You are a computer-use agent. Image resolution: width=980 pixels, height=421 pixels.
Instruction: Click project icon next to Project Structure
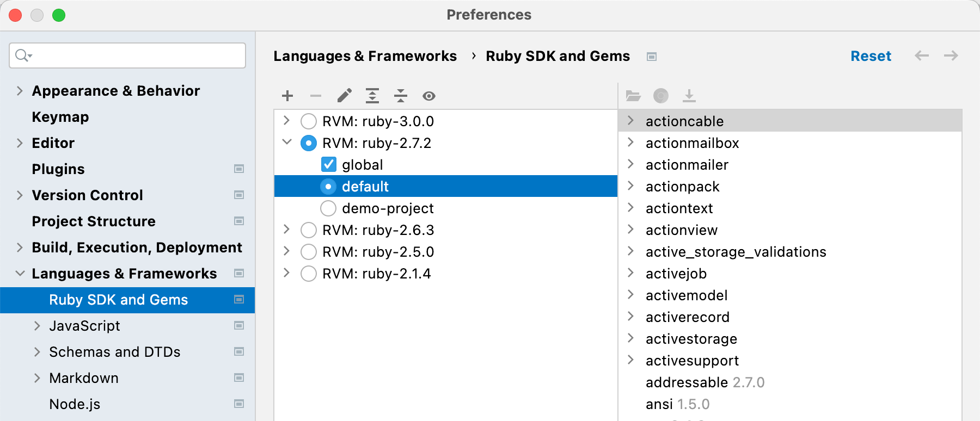(x=239, y=221)
